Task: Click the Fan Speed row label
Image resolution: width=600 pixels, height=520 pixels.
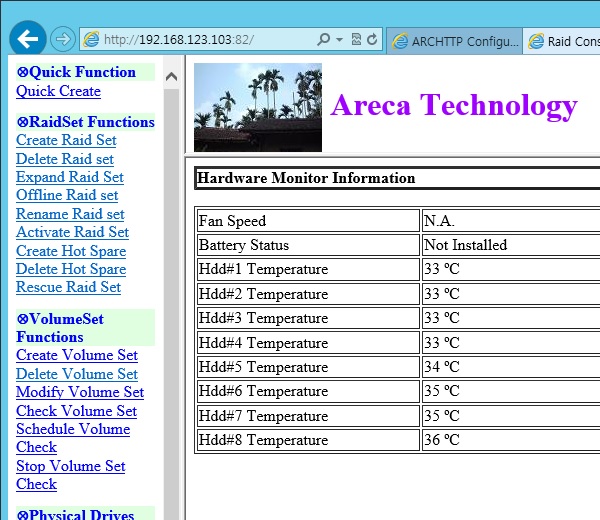Action: pyautogui.click(x=232, y=221)
